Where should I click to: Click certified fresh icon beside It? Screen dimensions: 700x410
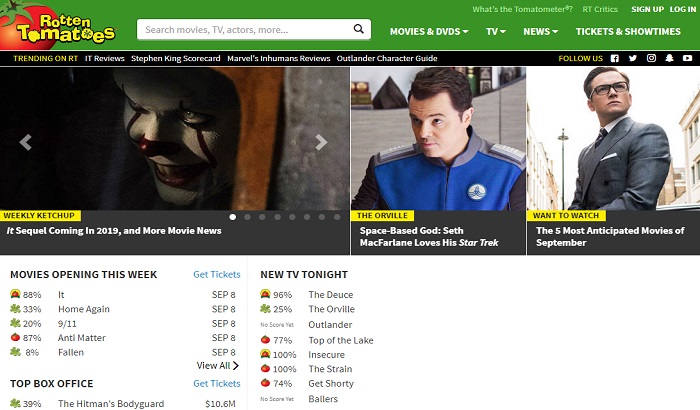15,294
